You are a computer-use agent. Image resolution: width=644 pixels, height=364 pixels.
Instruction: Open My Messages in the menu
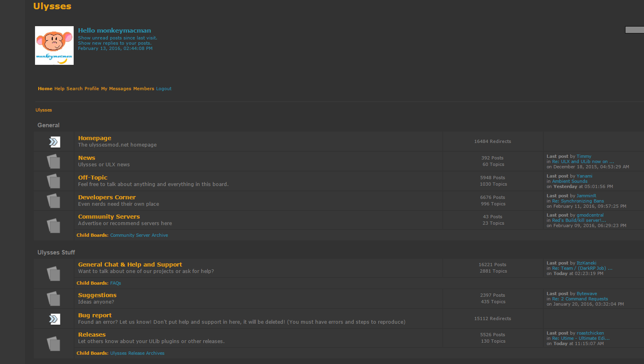click(x=116, y=89)
